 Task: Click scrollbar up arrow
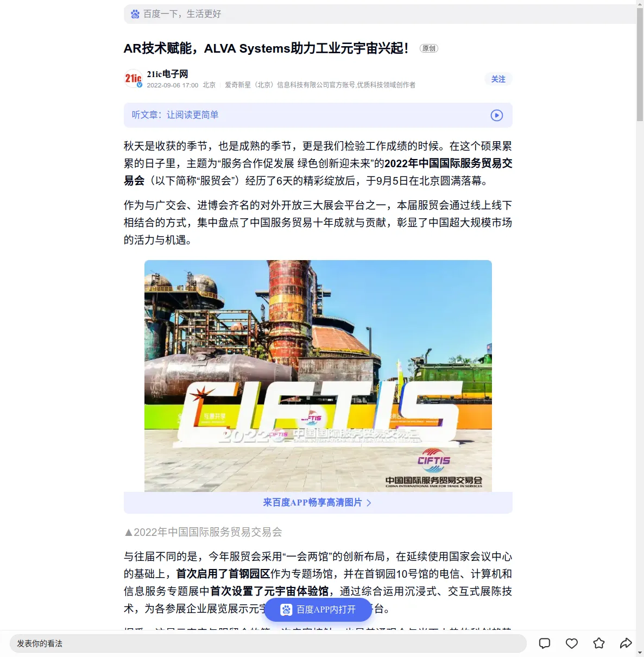[640, 3]
